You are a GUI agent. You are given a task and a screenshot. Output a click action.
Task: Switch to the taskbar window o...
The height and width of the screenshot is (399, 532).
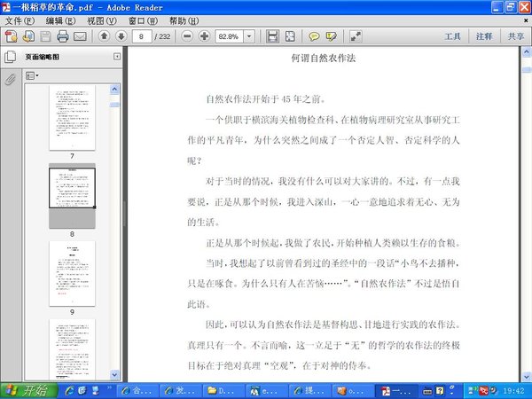click(x=353, y=391)
